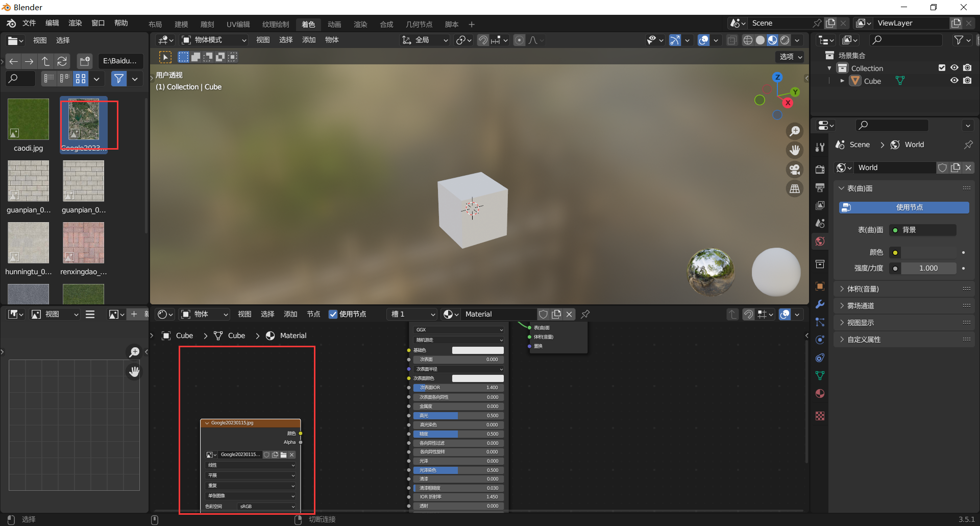This screenshot has width=980, height=526.
Task: Open the GGX distribution dropdown in node
Action: coord(459,330)
